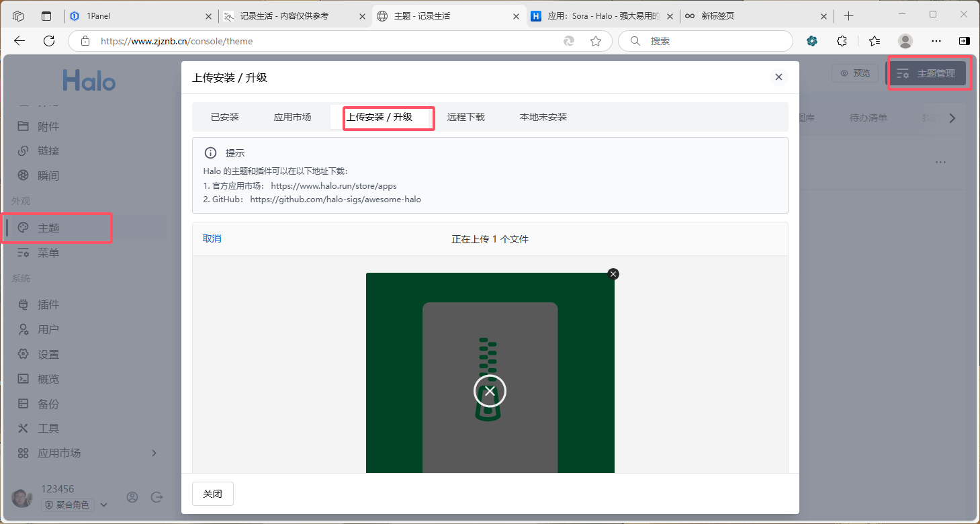Open the 1Panel browser tab
Viewport: 980px width, 524px height.
tap(134, 16)
